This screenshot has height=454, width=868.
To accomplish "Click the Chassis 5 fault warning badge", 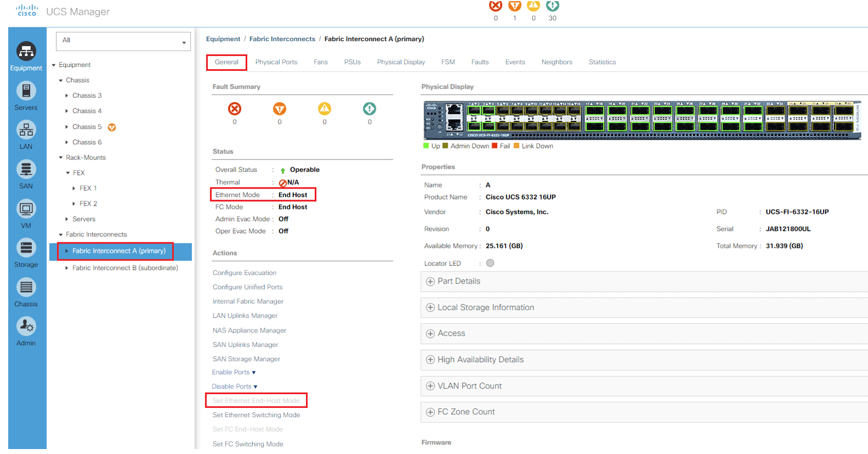I will coord(112,128).
